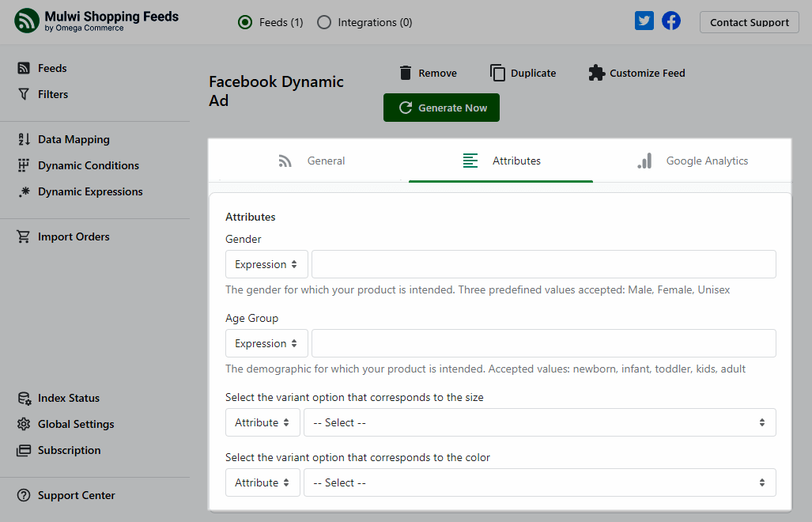812x522 pixels.
Task: Open Index Status in sidebar
Action: (x=68, y=398)
